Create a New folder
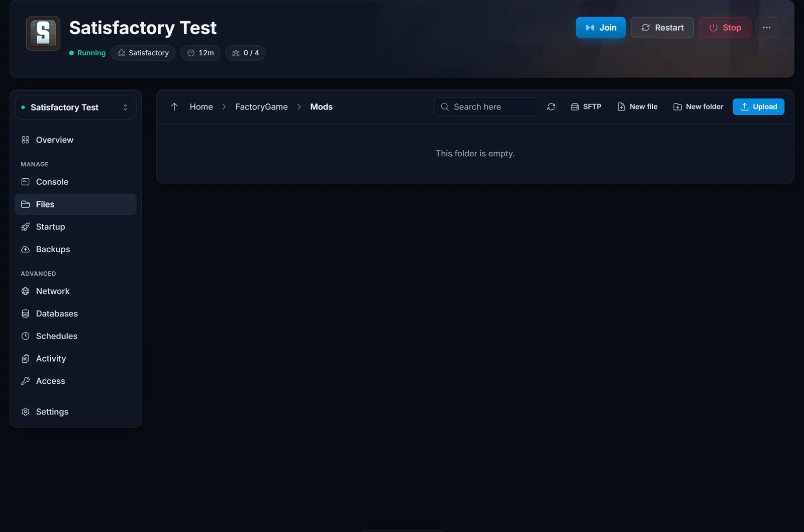804x532 pixels. pyautogui.click(x=698, y=107)
